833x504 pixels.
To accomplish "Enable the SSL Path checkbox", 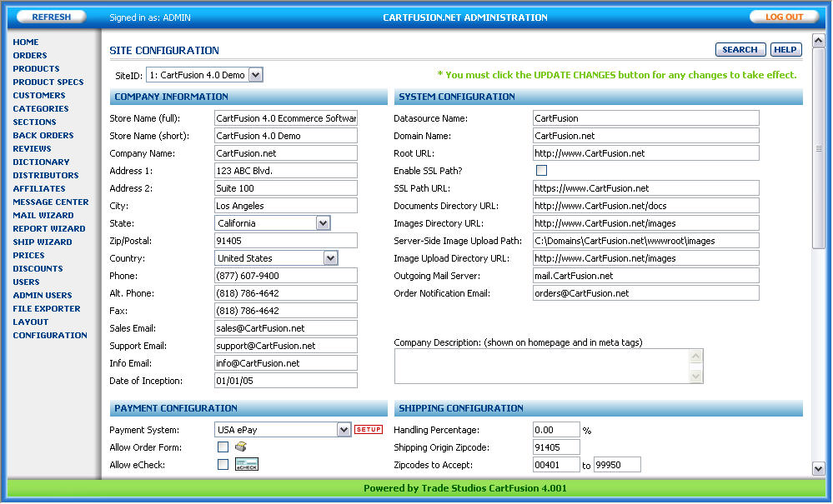I will click(541, 170).
